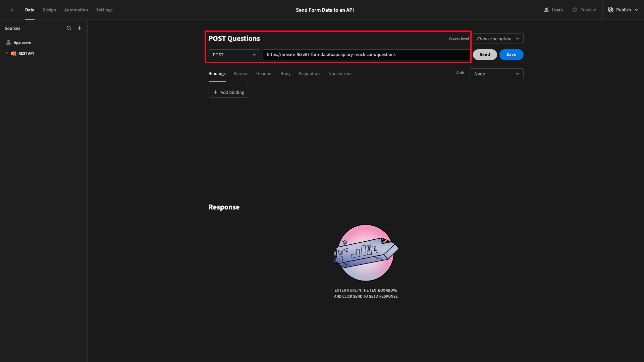Viewport: 644px width, 362px height.
Task: Switch to the Automation tab
Action: click(x=76, y=10)
